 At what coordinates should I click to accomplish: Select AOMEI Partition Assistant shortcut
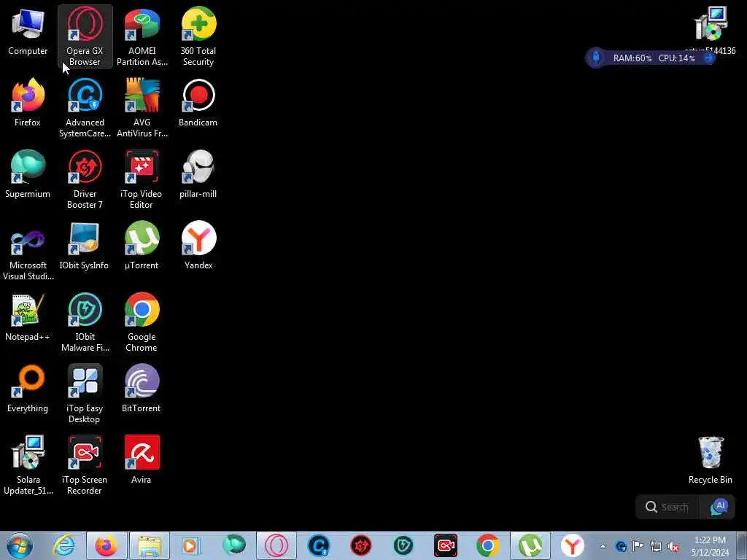(x=142, y=36)
